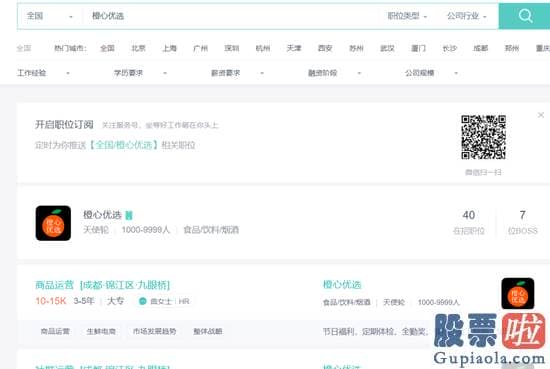Select 深圳 in hot cities
The width and height of the screenshot is (550, 369).
coord(232,48)
